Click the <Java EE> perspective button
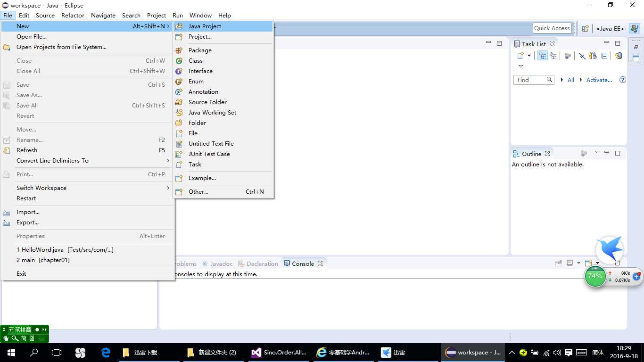Image resolution: width=644 pixels, height=362 pixels. tap(610, 28)
